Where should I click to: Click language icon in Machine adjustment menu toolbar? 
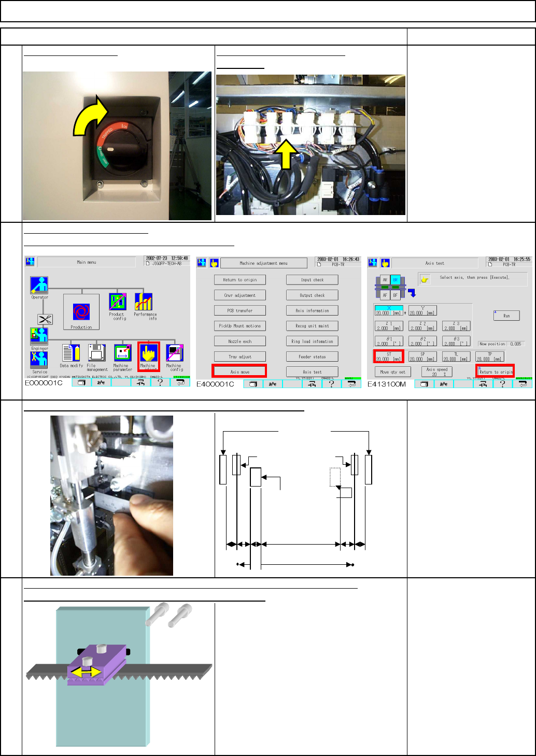[x=272, y=384]
